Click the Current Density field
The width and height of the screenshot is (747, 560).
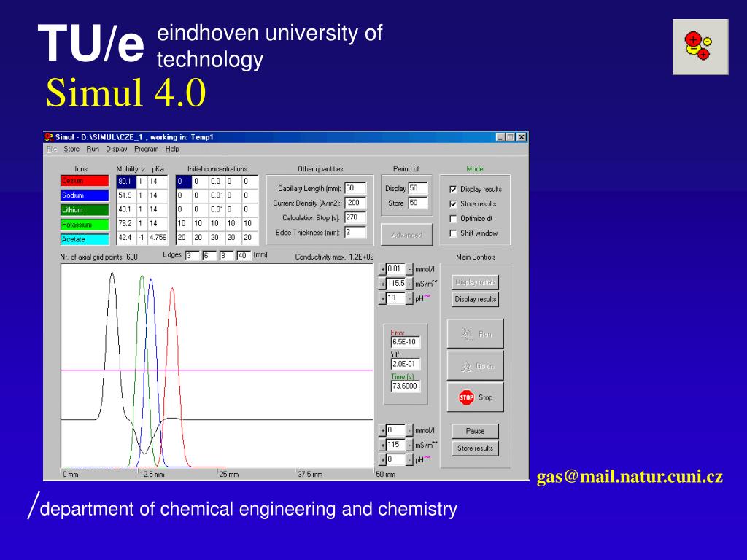[355, 203]
